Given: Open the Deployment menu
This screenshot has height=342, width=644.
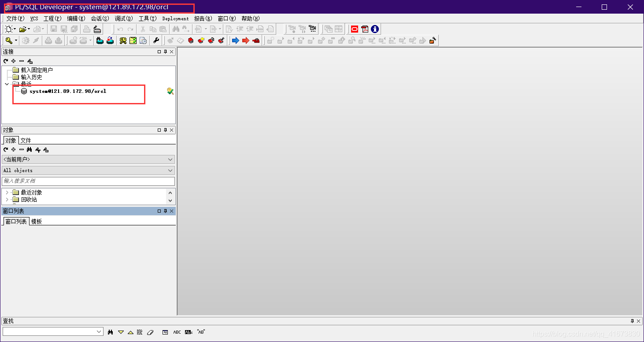Looking at the screenshot, I should pyautogui.click(x=175, y=18).
